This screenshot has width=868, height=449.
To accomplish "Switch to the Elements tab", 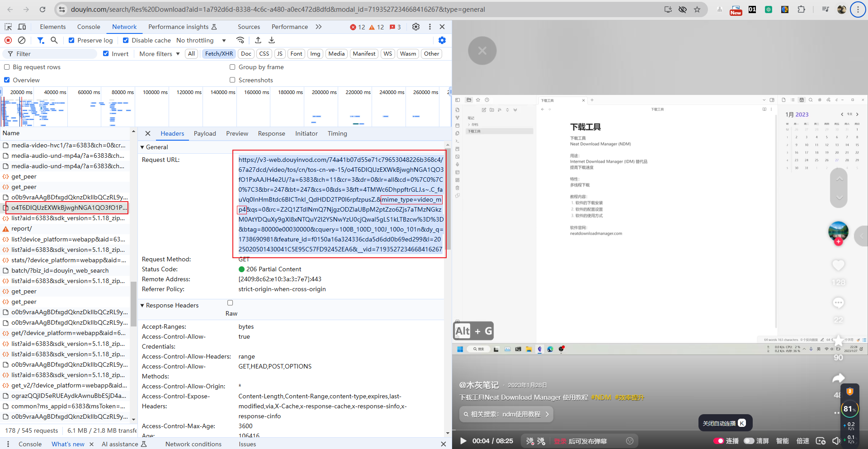I will point(53,27).
